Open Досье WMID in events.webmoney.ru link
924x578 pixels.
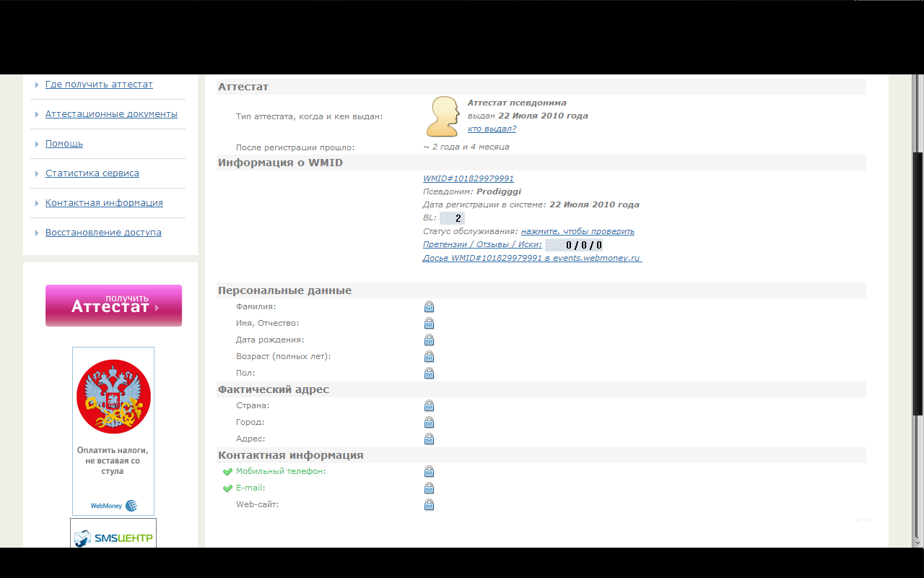pos(532,258)
